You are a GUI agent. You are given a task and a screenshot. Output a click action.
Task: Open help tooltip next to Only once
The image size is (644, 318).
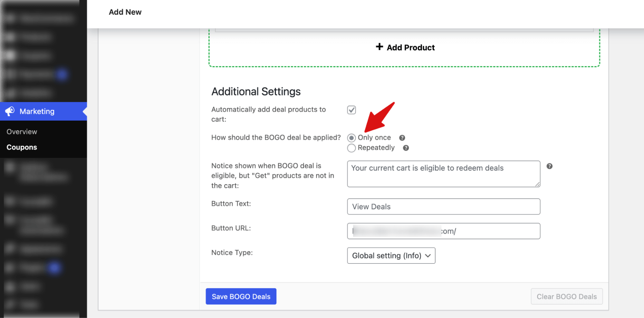click(402, 138)
